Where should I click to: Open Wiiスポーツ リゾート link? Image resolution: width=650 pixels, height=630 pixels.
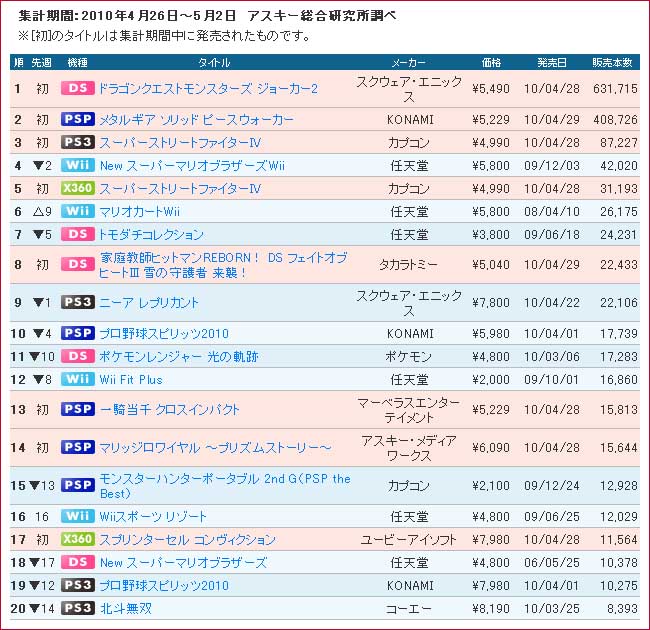(x=153, y=517)
